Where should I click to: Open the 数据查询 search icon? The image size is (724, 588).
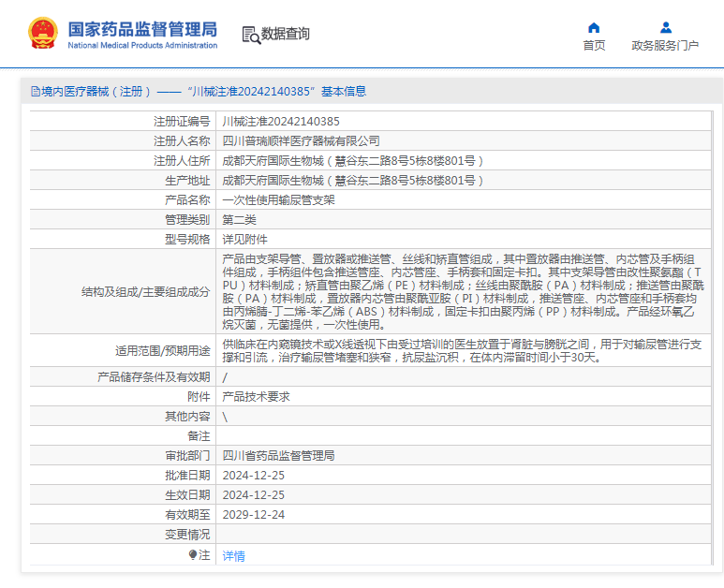[251, 35]
